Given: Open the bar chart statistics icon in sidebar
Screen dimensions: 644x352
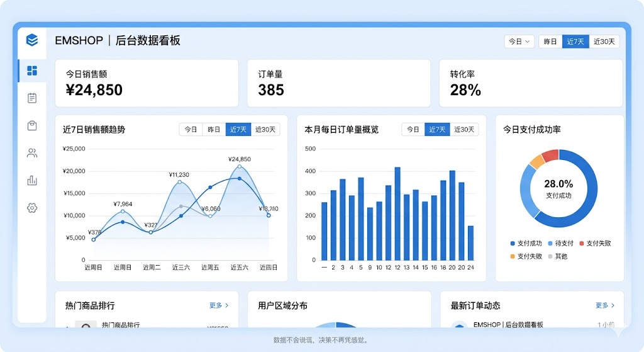Looking at the screenshot, I should point(32,180).
